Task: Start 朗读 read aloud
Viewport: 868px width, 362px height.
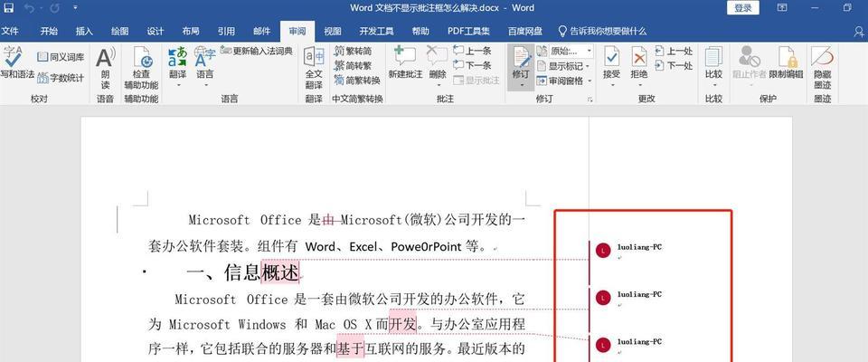Action: pyautogui.click(x=105, y=69)
